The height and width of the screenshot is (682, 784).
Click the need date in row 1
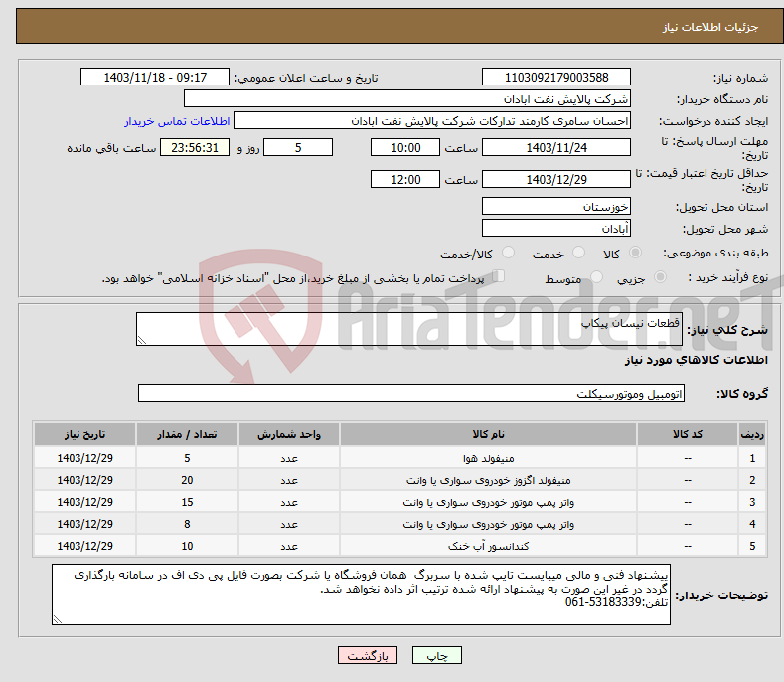pyautogui.click(x=85, y=459)
